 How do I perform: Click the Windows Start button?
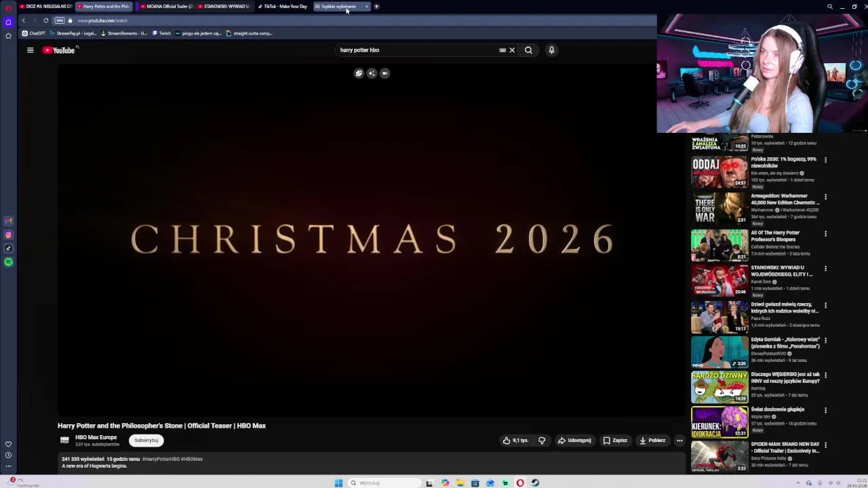tap(338, 483)
